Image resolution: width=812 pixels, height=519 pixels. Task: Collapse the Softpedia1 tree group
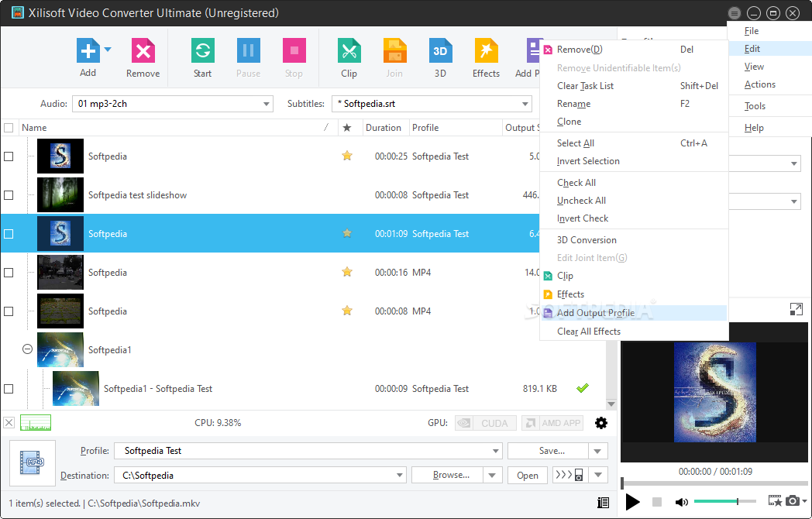click(27, 349)
